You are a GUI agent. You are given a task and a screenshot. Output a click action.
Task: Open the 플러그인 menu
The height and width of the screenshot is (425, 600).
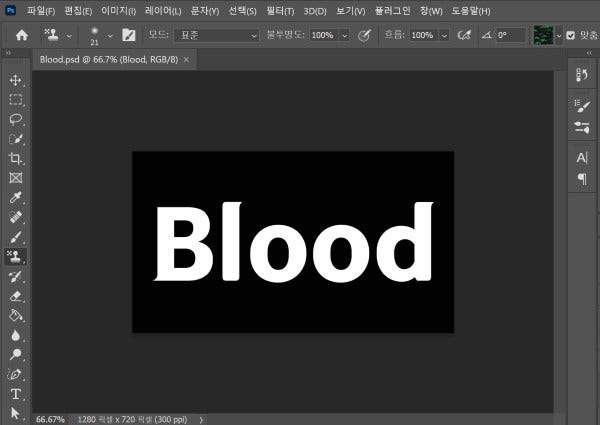coord(392,11)
